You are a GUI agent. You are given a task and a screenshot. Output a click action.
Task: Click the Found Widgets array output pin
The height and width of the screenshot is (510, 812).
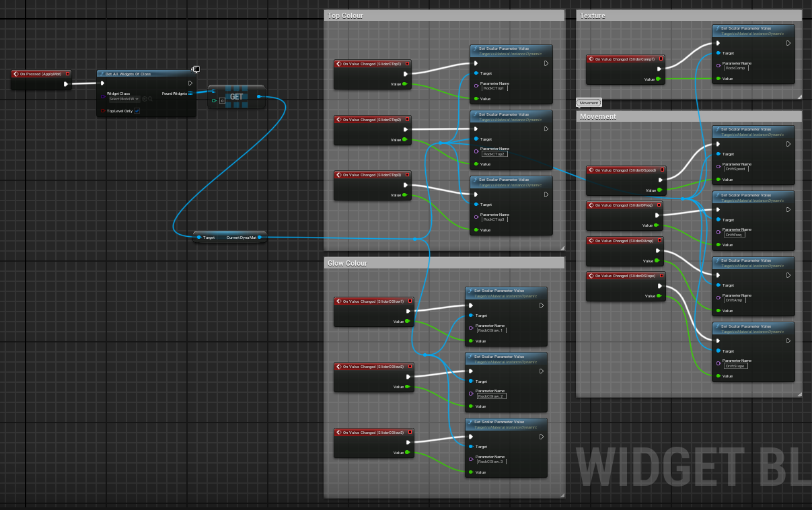(x=191, y=93)
